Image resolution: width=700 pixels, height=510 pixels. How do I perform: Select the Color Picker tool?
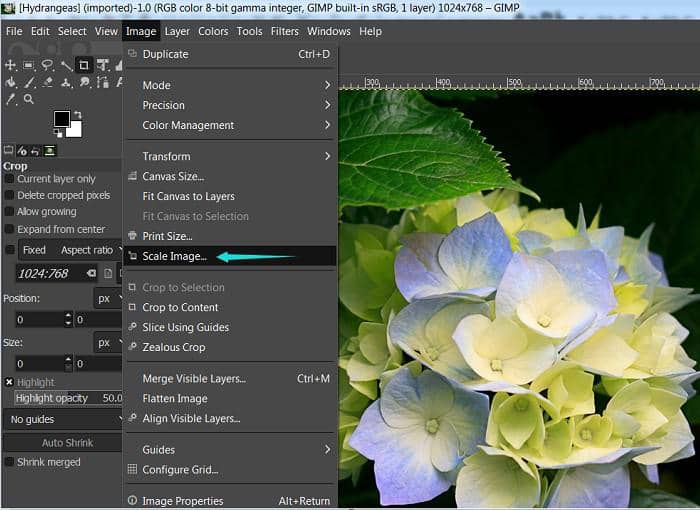click(10, 99)
